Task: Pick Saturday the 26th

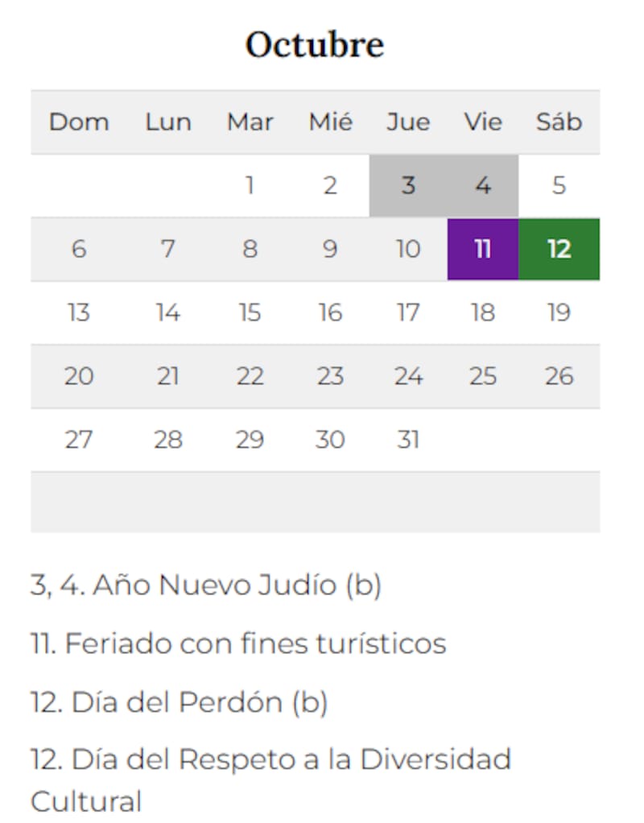Action: point(559,376)
